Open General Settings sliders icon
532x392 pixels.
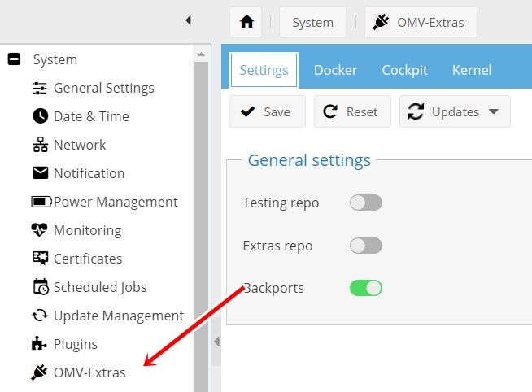(39, 88)
